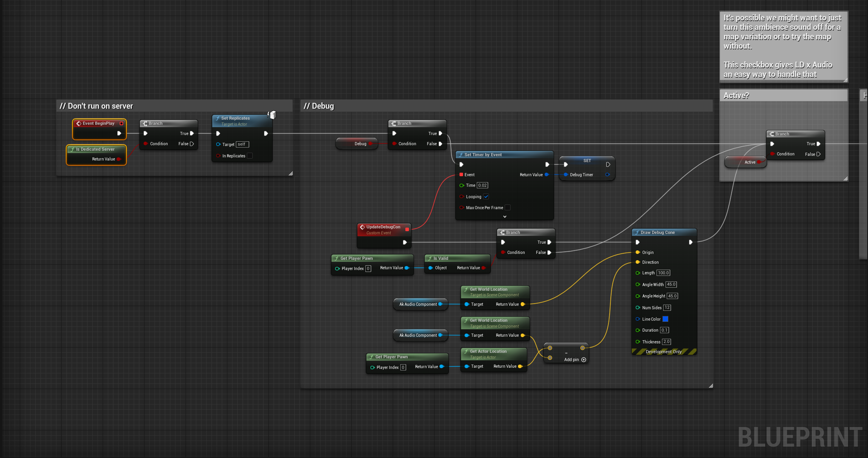
Task: Select the 'Active?' comment title
Action: [736, 95]
